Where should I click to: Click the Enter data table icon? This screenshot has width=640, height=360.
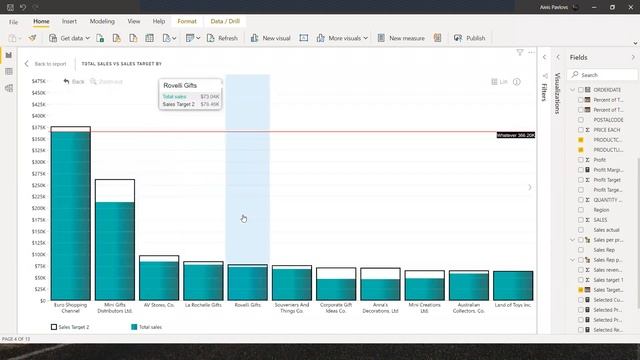(x=149, y=38)
